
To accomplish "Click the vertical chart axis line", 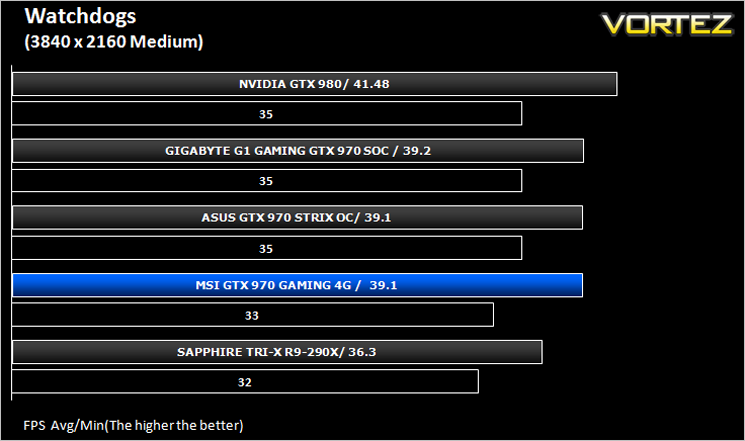I will tap(11, 233).
